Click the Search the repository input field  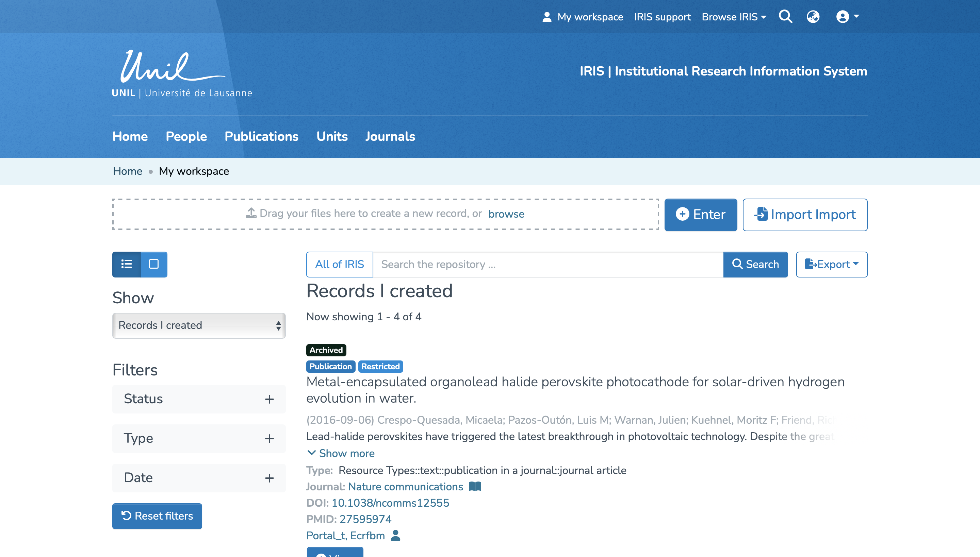[x=548, y=264]
